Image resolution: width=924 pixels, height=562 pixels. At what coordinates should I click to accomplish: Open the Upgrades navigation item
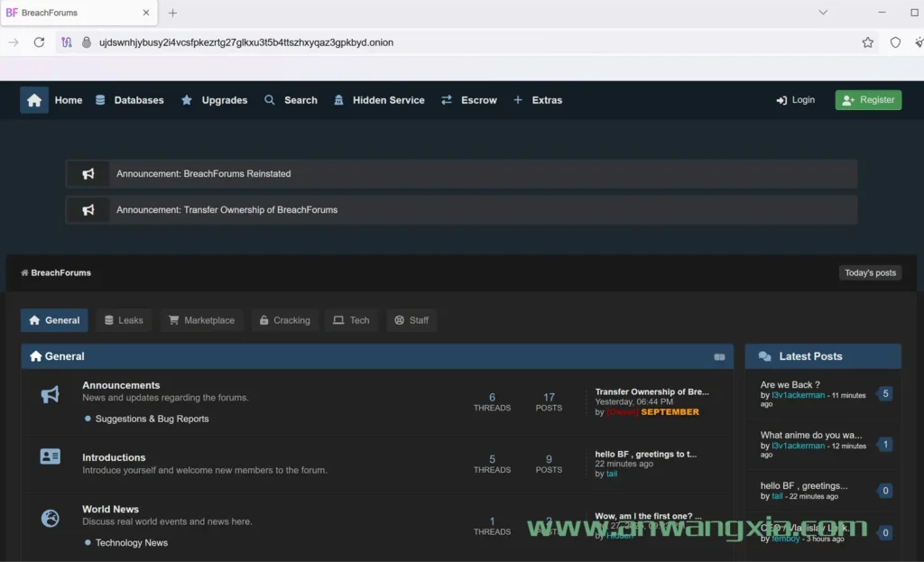pos(214,100)
